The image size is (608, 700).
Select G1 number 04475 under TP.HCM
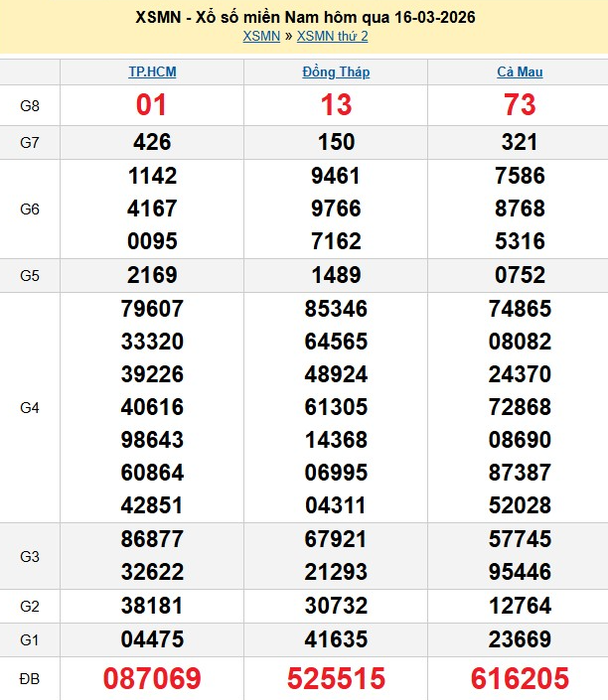pyautogui.click(x=152, y=638)
